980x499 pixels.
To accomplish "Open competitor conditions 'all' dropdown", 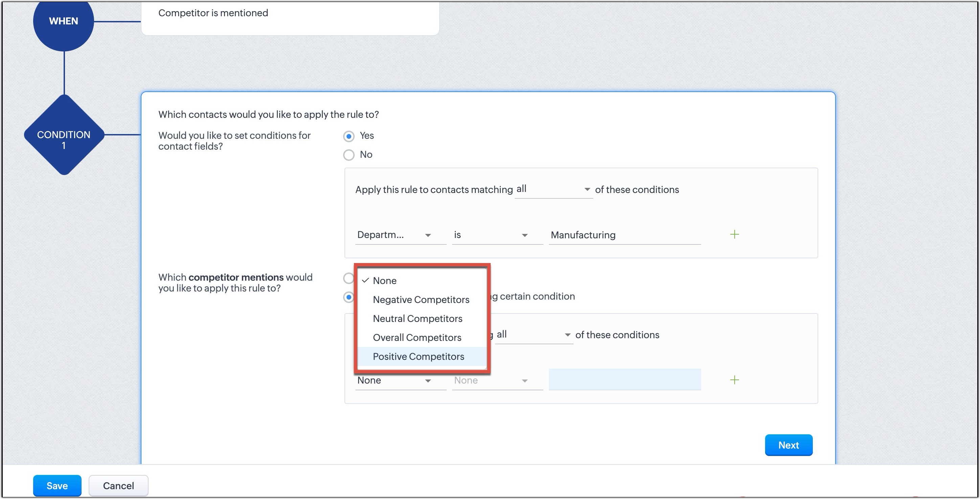I will coord(533,335).
